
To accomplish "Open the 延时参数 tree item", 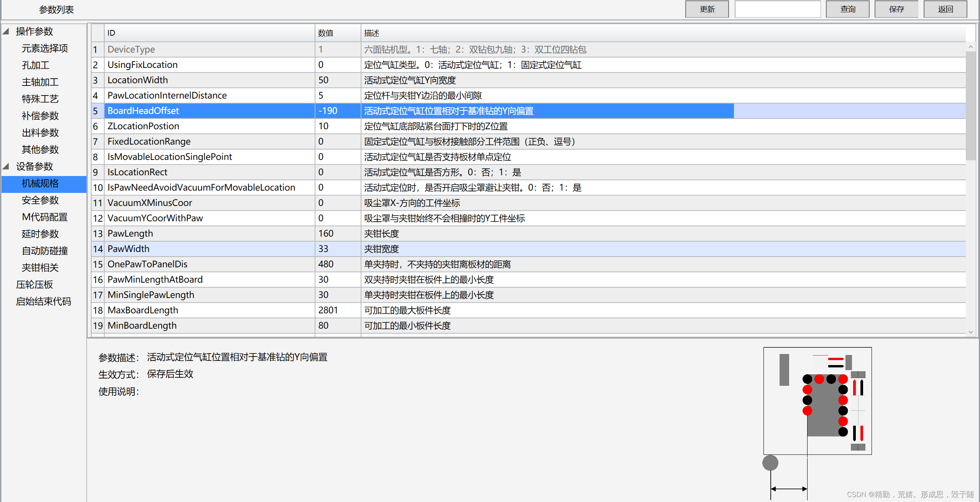I will [x=40, y=234].
